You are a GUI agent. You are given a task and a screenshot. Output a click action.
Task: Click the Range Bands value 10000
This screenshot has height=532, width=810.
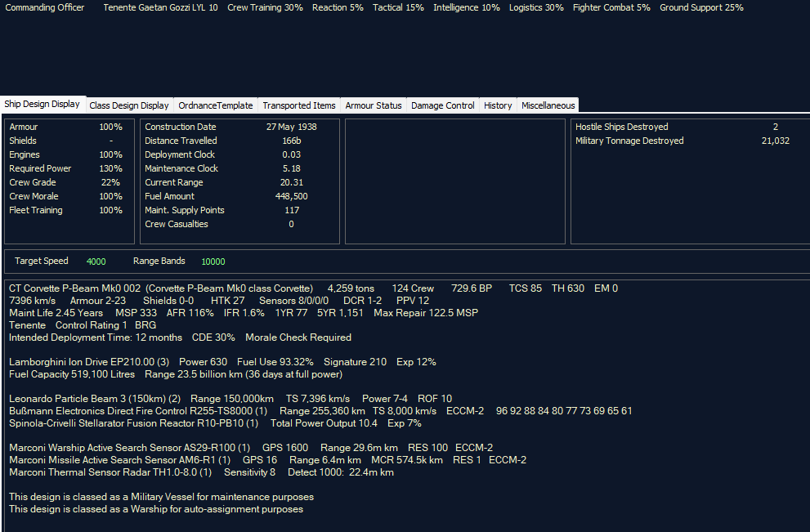tap(213, 262)
